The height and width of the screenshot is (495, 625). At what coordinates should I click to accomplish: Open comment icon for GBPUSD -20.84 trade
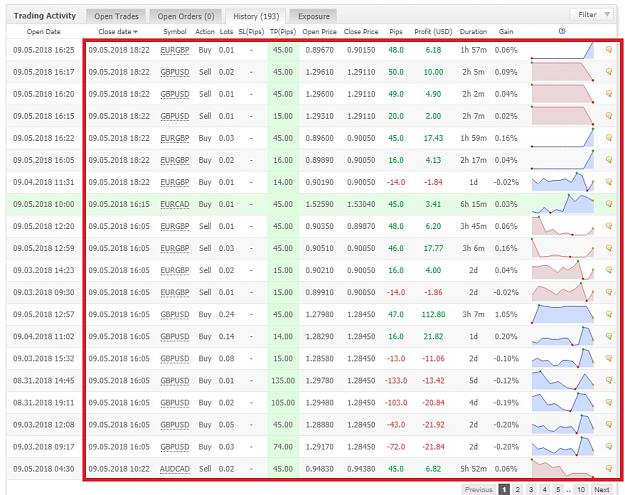click(x=609, y=402)
